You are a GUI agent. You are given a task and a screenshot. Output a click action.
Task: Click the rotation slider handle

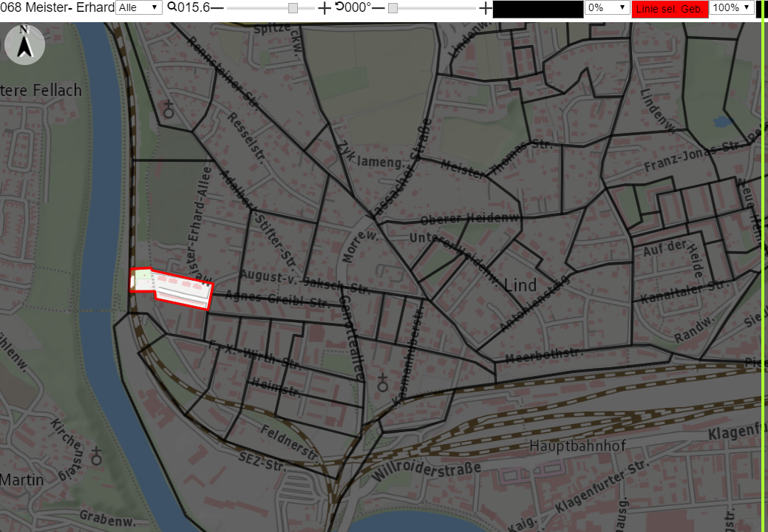393,8
